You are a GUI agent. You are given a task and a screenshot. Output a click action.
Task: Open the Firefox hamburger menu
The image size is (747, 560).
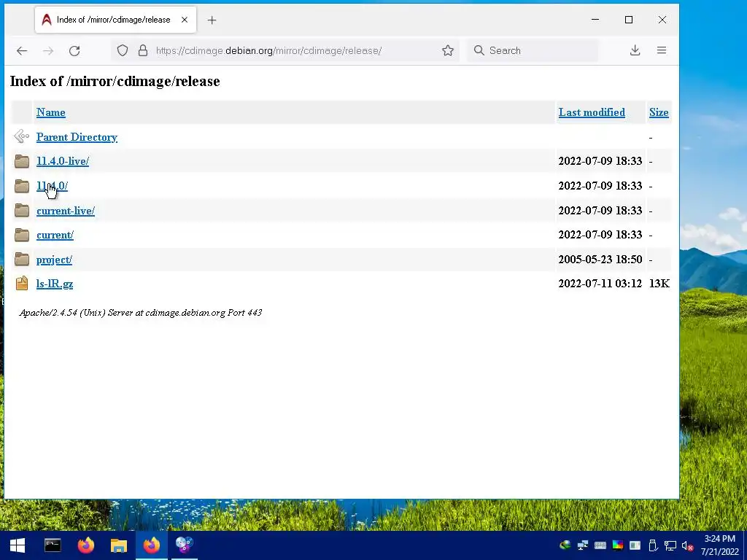(x=662, y=50)
